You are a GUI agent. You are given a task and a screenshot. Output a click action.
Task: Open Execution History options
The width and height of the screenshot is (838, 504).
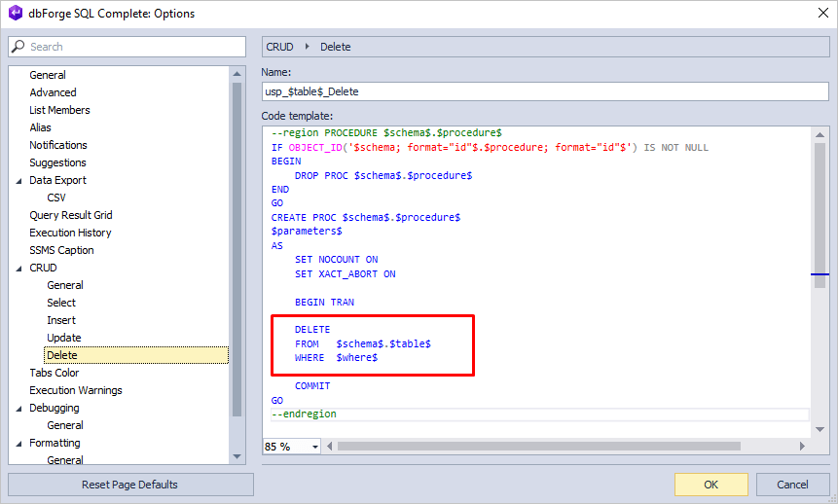(70, 233)
